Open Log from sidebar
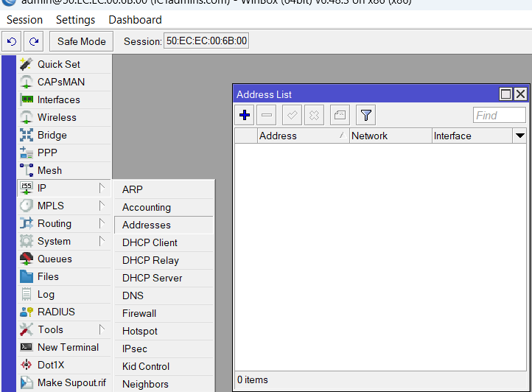 (x=64, y=294)
